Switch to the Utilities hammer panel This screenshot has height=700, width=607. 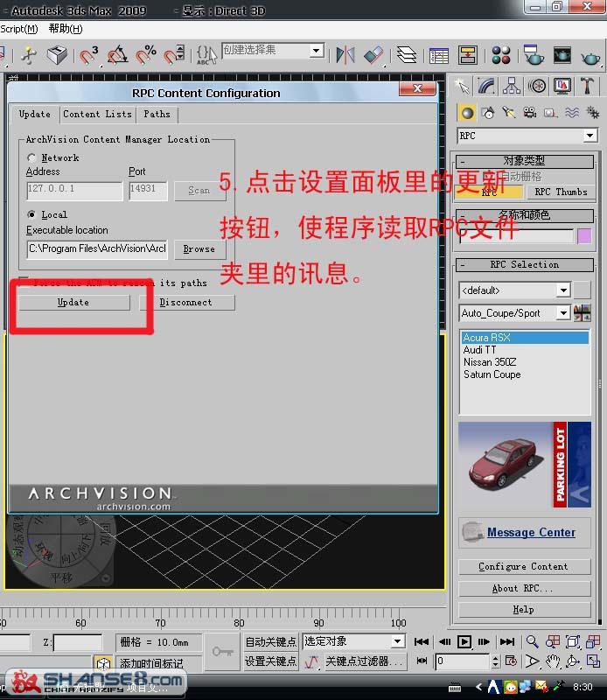pyautogui.click(x=587, y=86)
